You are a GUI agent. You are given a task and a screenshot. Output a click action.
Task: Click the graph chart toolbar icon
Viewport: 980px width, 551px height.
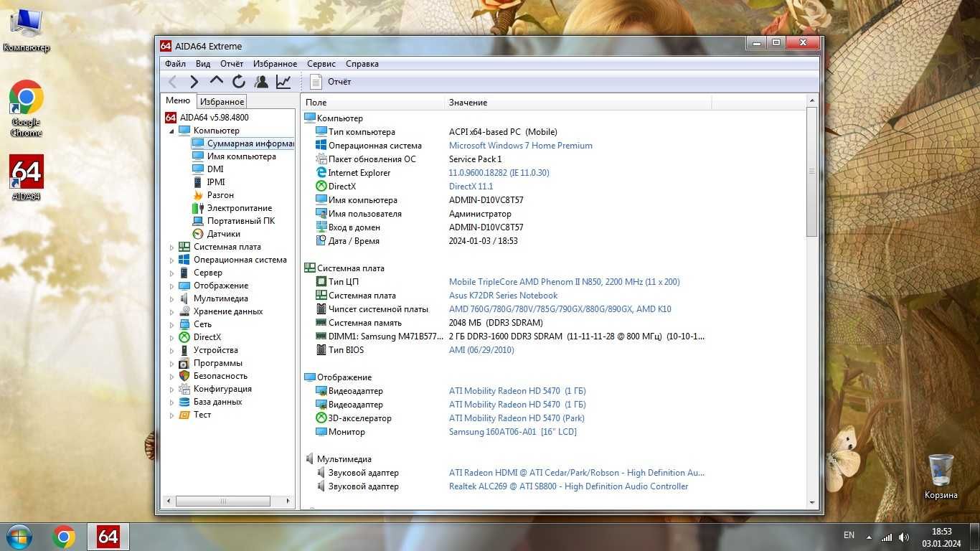[x=284, y=82]
